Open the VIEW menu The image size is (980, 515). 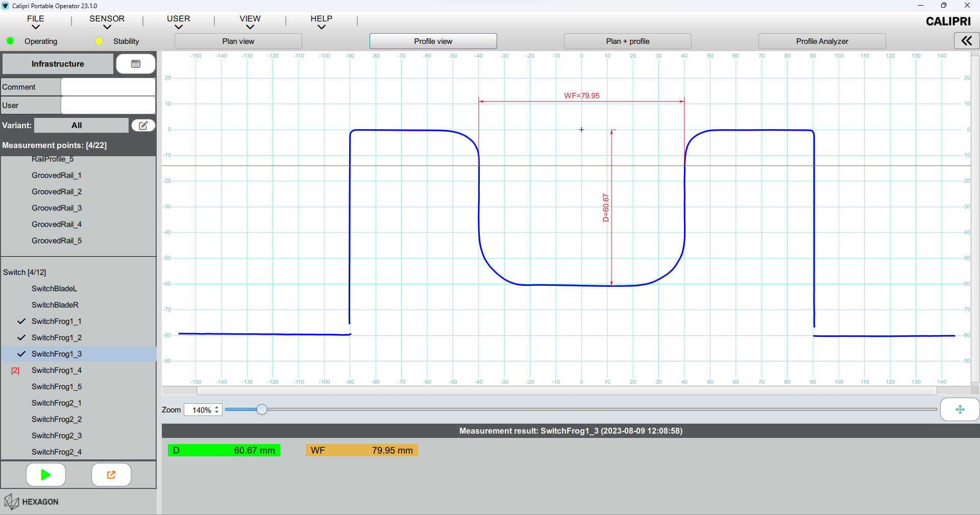[250, 18]
